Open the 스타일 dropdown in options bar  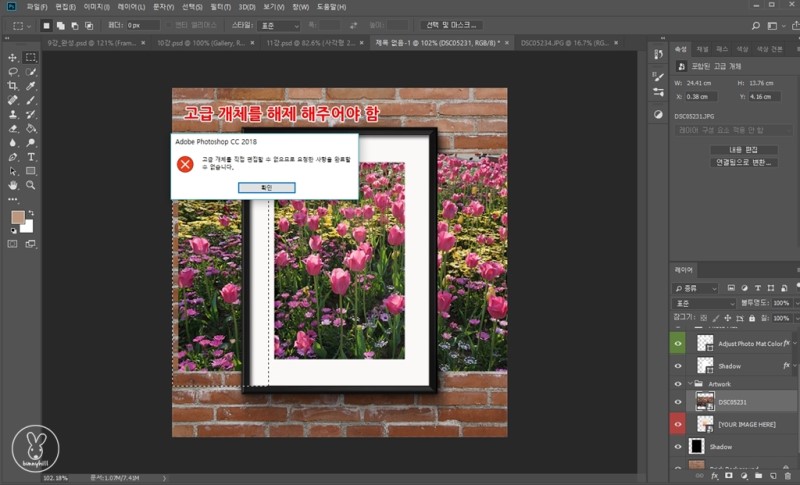pyautogui.click(x=277, y=25)
